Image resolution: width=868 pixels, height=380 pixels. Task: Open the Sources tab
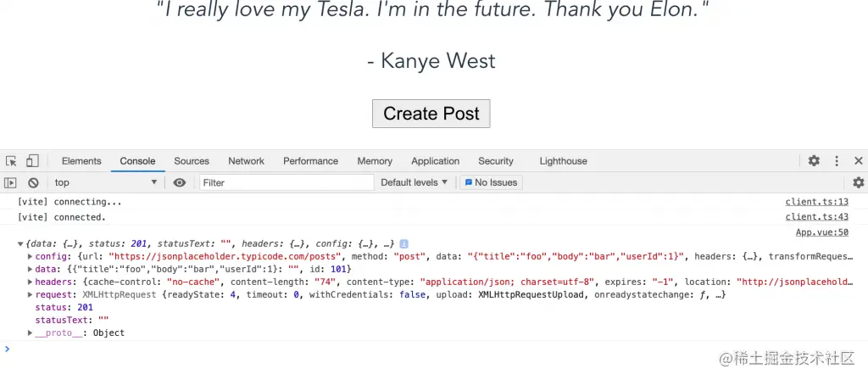[x=192, y=161]
